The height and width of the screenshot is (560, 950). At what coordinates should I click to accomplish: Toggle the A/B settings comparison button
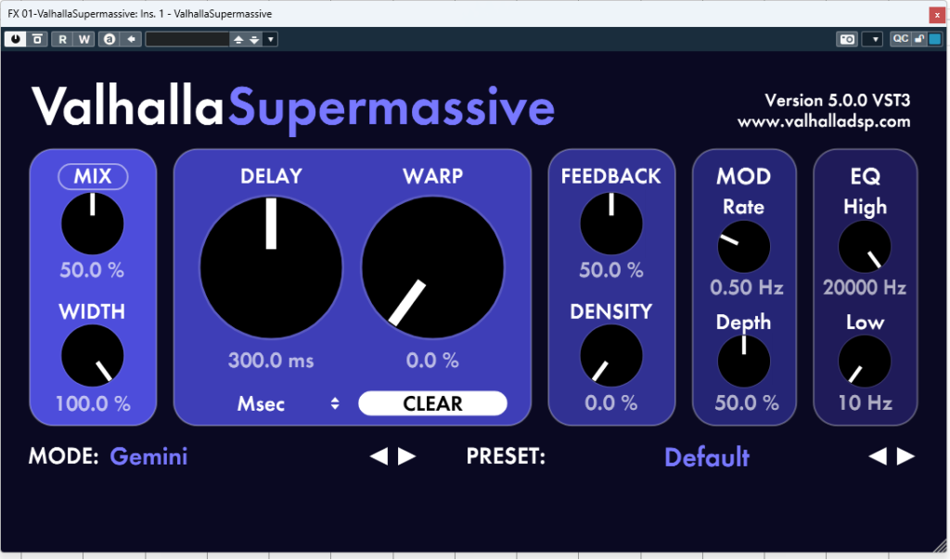tap(109, 39)
